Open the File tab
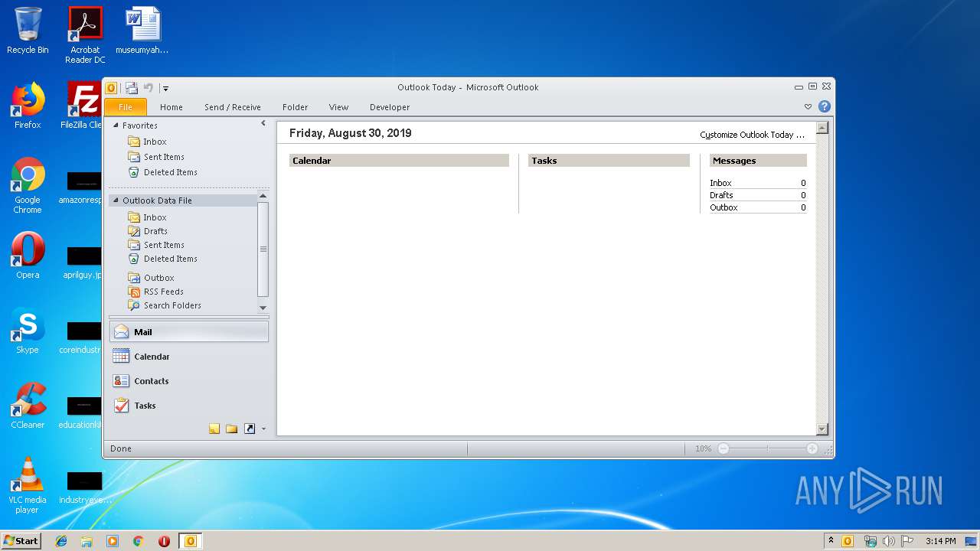Image resolution: width=980 pixels, height=551 pixels. [125, 107]
